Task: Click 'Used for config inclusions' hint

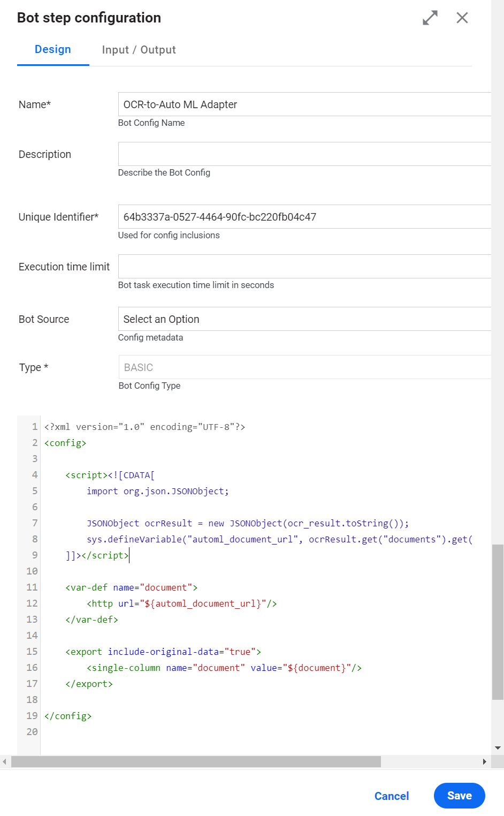Action: pyautogui.click(x=169, y=235)
